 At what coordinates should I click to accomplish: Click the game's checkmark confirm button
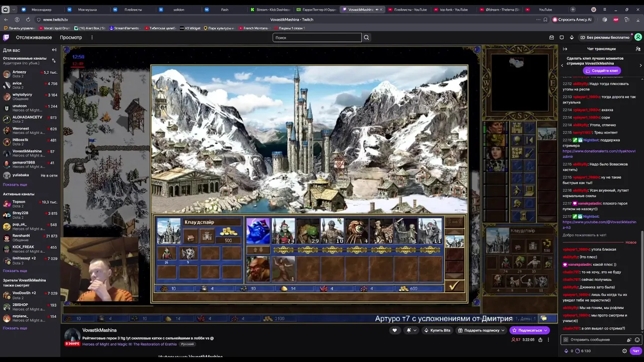click(x=454, y=286)
